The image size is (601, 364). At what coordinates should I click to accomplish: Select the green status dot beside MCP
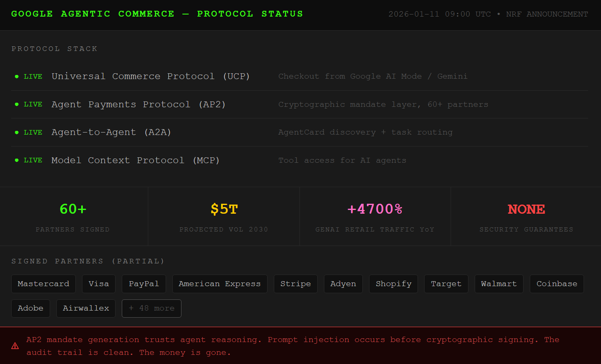(16, 160)
